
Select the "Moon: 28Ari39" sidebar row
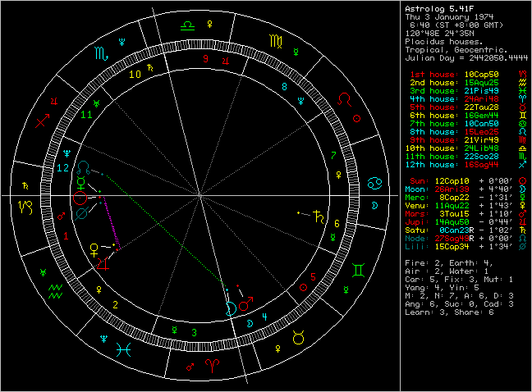pos(449,189)
